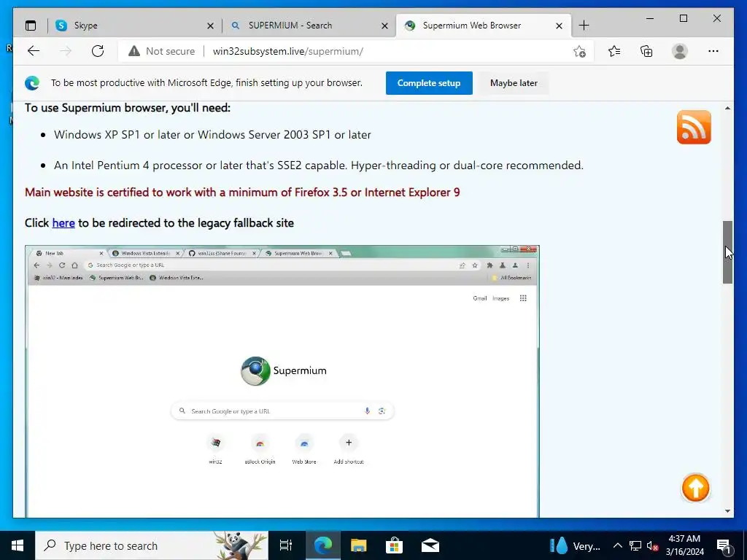This screenshot has height=560, width=747.
Task: Click the taskbar search box
Action: pyautogui.click(x=152, y=545)
